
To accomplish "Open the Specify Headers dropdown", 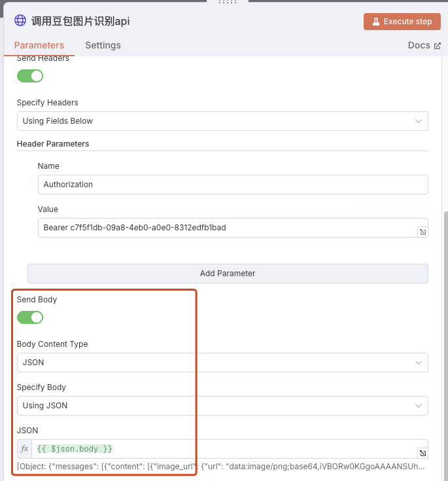I will coord(222,121).
